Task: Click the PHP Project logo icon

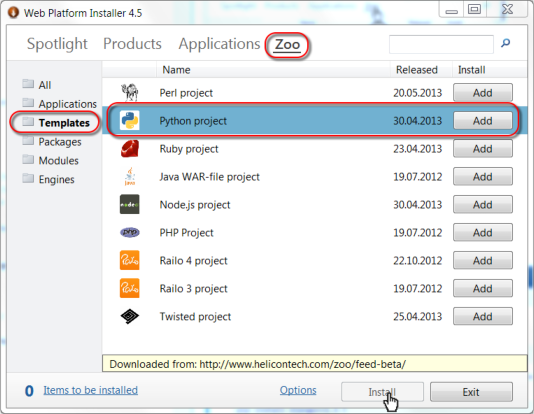Action: [130, 232]
